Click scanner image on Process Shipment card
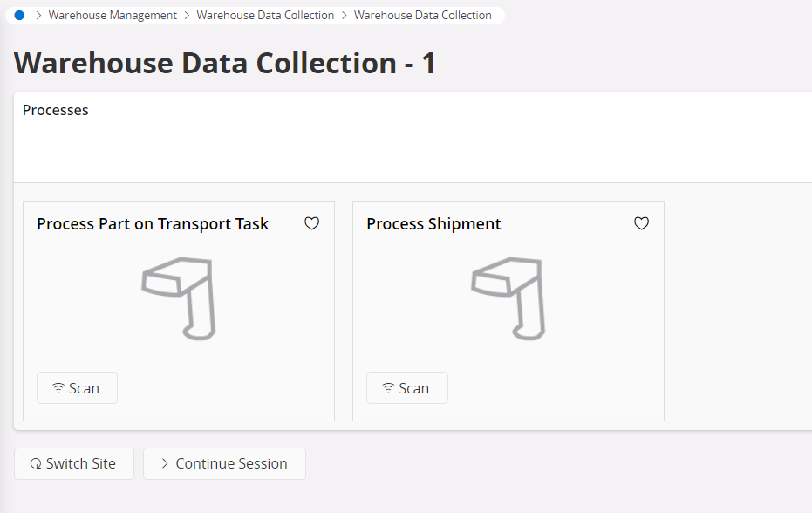This screenshot has width=812, height=513. (x=508, y=298)
